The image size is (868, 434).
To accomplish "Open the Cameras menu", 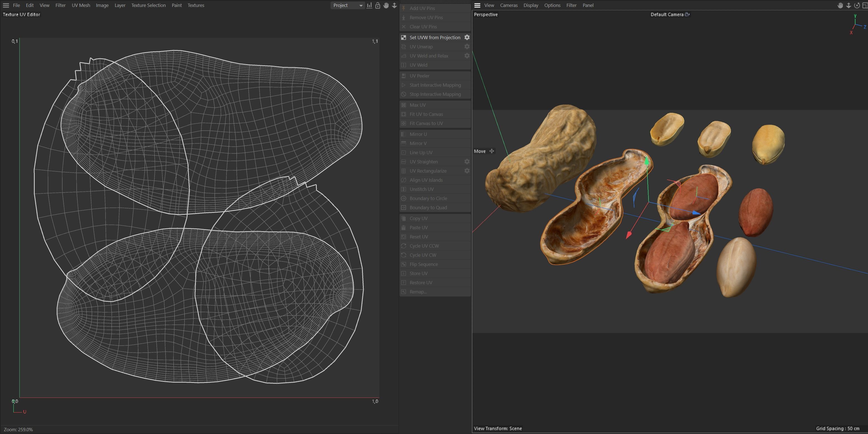I will [x=509, y=5].
